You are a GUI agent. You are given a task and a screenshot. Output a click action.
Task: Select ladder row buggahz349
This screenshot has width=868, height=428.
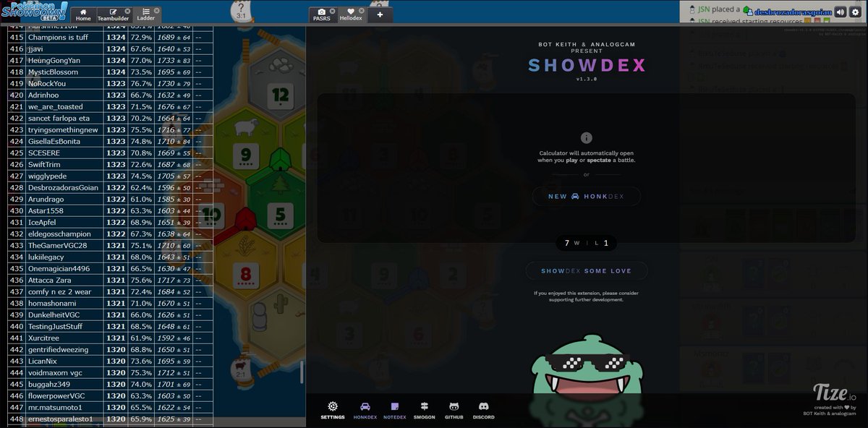tap(111, 384)
